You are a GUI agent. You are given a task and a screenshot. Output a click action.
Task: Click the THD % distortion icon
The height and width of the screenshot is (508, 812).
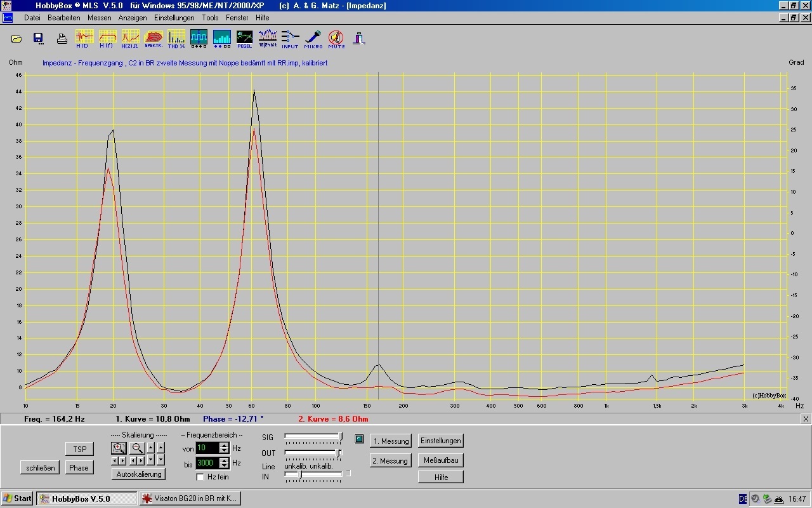[x=176, y=38]
